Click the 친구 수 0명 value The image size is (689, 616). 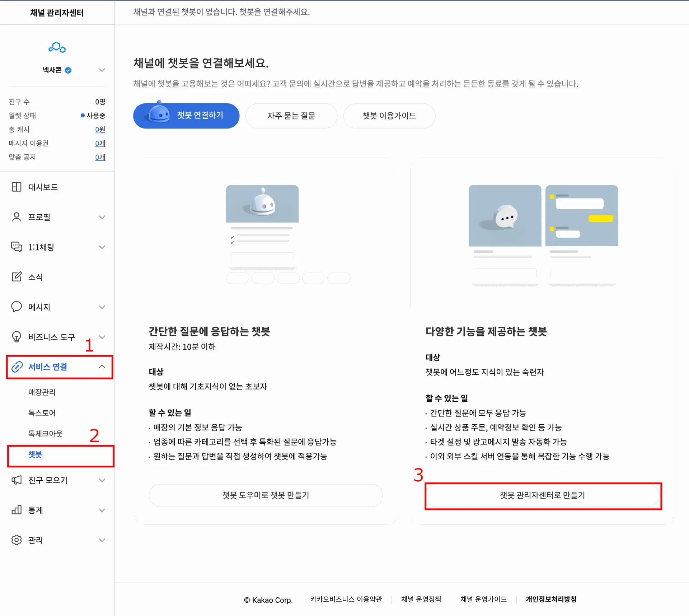[100, 102]
